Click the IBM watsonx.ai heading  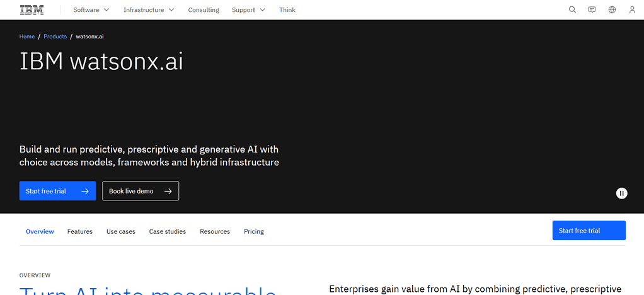tap(101, 62)
